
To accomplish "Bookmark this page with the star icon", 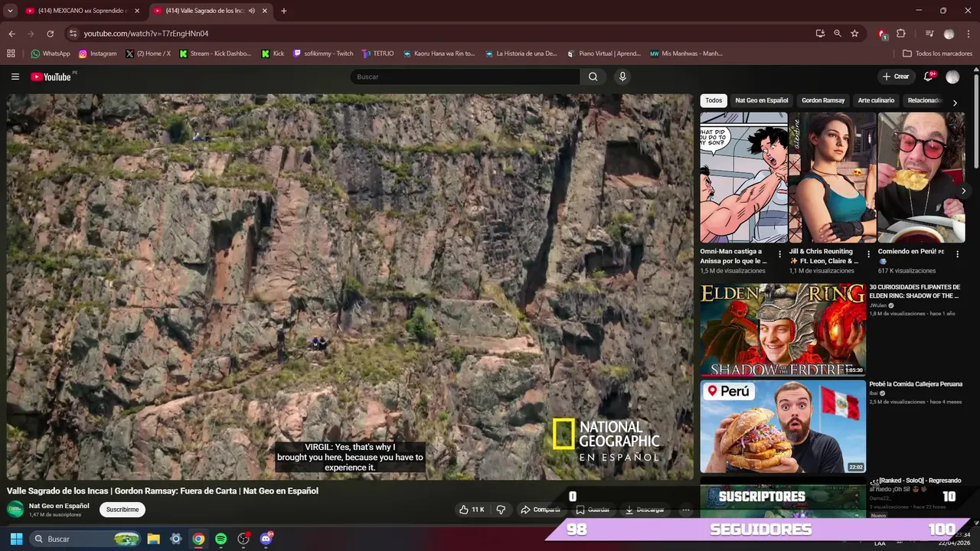I will (x=854, y=34).
